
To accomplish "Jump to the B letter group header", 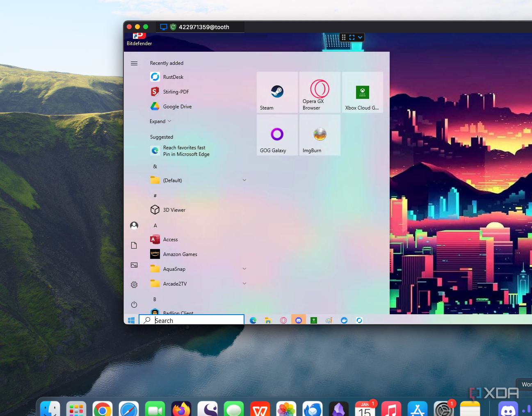I will 155,299.
